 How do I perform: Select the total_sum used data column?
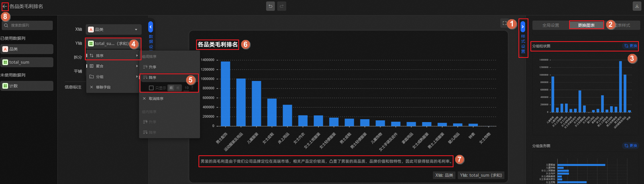27,62
